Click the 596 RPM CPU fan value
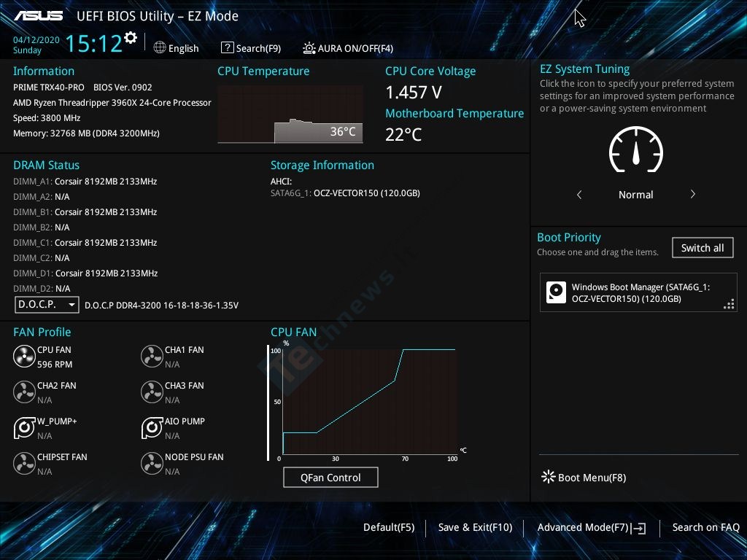This screenshot has height=560, width=747. click(x=55, y=365)
